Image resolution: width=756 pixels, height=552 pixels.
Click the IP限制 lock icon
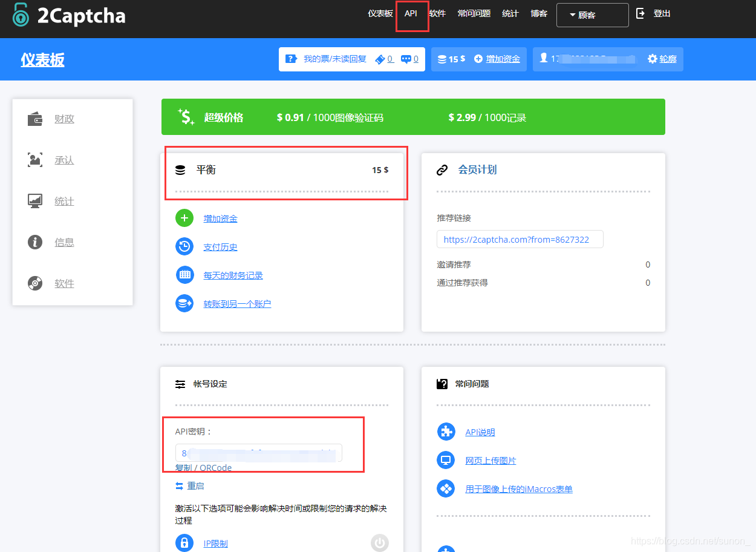tap(184, 543)
